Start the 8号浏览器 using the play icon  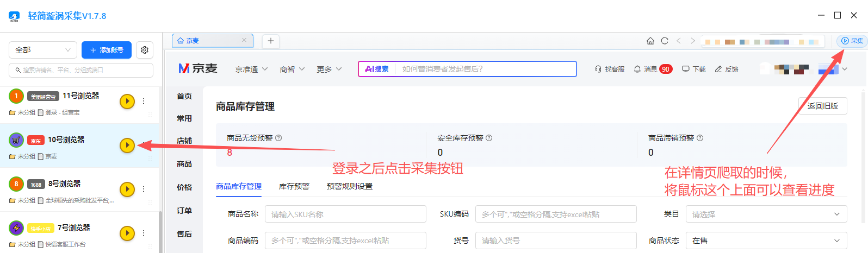click(x=127, y=189)
